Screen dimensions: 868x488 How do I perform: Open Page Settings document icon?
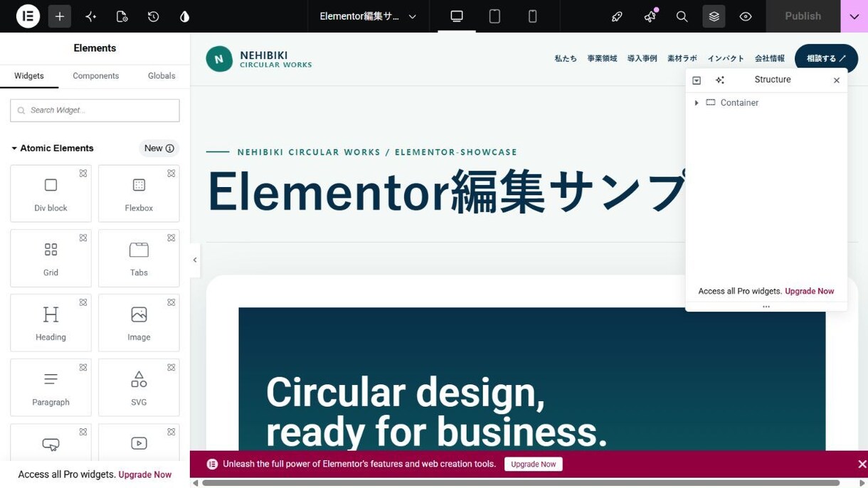pyautogui.click(x=122, y=16)
